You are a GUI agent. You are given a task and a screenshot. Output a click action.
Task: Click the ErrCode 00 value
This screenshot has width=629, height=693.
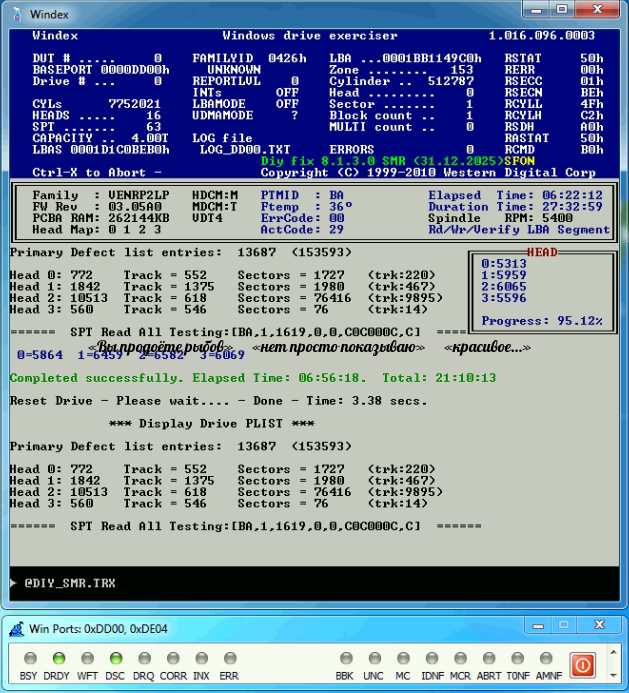click(x=336, y=218)
